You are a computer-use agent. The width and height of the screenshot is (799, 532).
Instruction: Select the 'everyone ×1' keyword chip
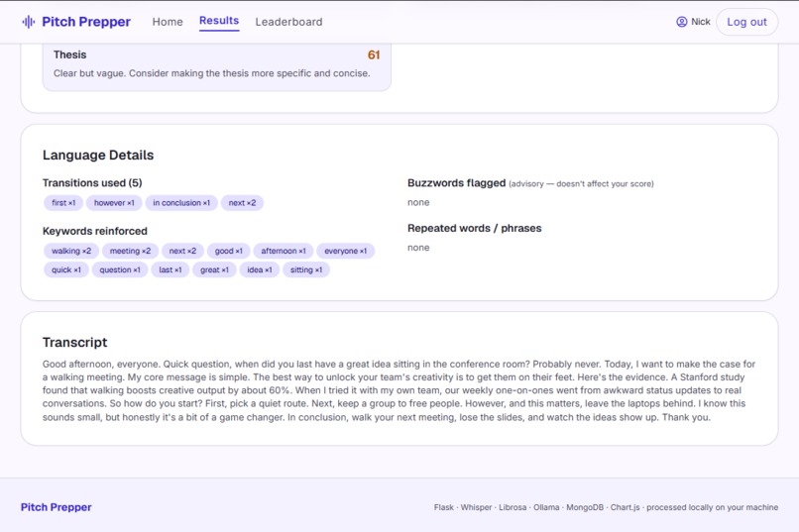(x=346, y=251)
